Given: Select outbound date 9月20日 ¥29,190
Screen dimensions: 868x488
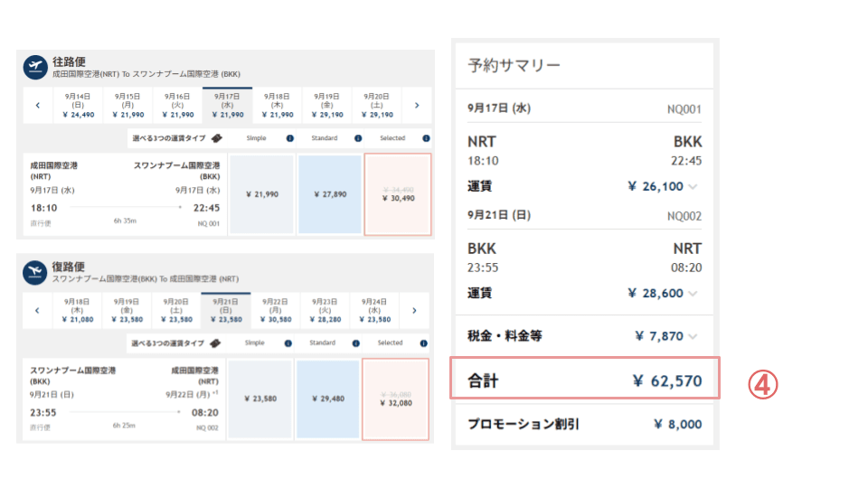Looking at the screenshot, I should pyautogui.click(x=377, y=105).
